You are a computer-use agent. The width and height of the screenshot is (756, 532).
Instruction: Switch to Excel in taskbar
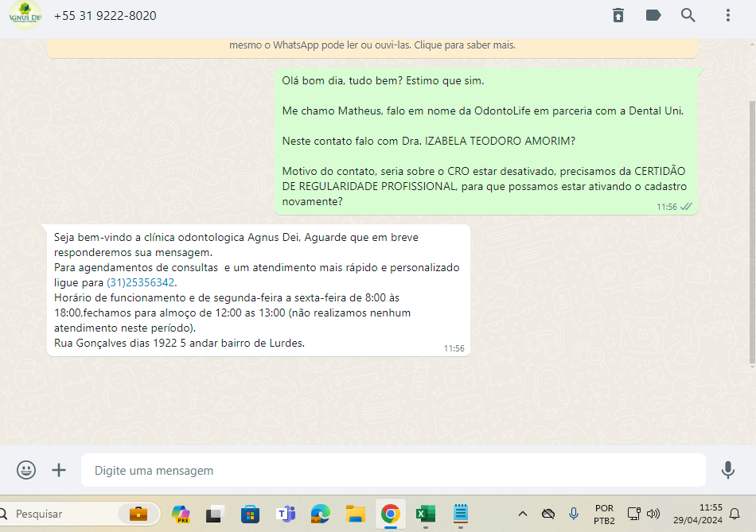pyautogui.click(x=426, y=515)
